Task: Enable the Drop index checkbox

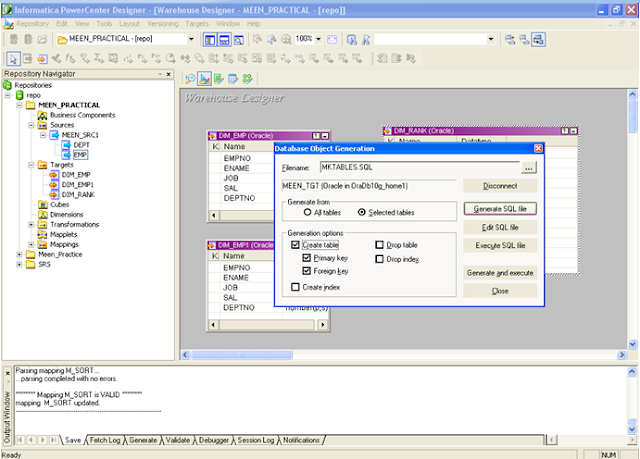Action: click(379, 259)
